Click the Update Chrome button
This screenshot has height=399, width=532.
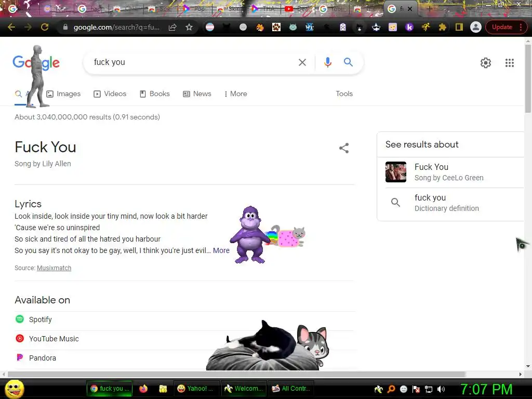point(502,27)
